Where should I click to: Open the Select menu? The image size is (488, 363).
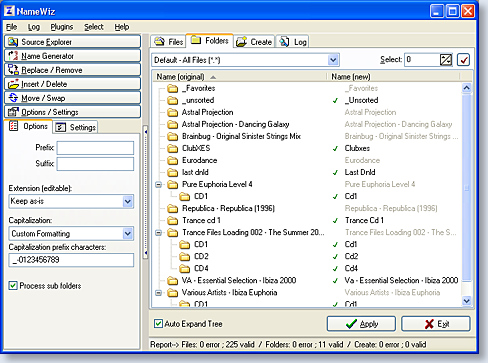click(x=94, y=27)
